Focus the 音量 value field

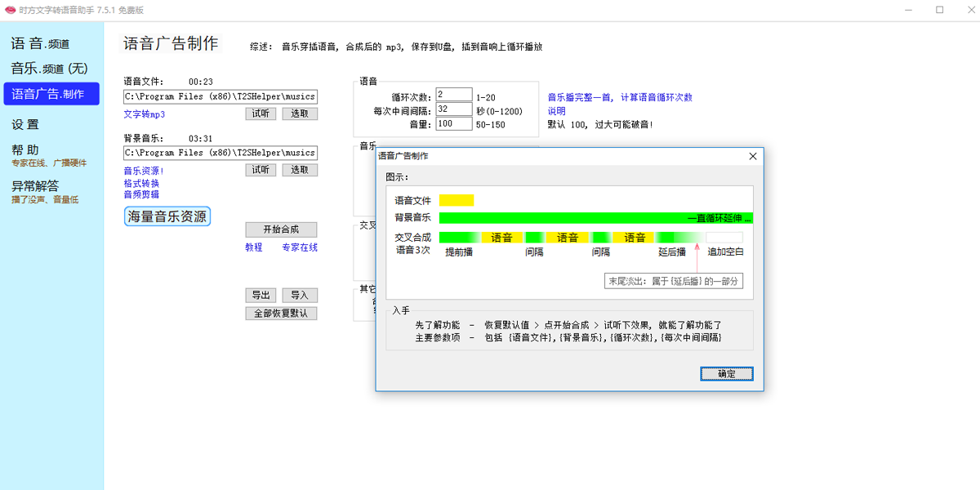454,124
